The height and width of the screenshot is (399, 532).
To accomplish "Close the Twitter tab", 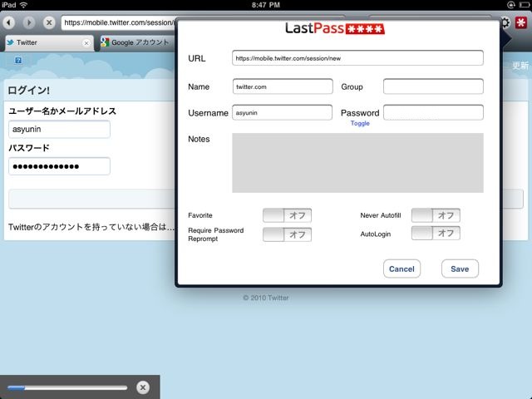I will pyautogui.click(x=86, y=43).
